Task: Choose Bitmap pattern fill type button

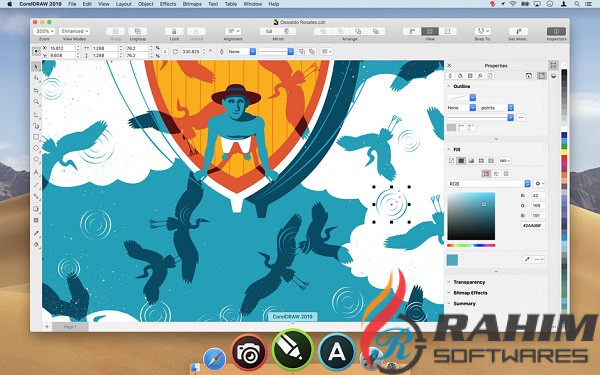Action: [x=491, y=161]
